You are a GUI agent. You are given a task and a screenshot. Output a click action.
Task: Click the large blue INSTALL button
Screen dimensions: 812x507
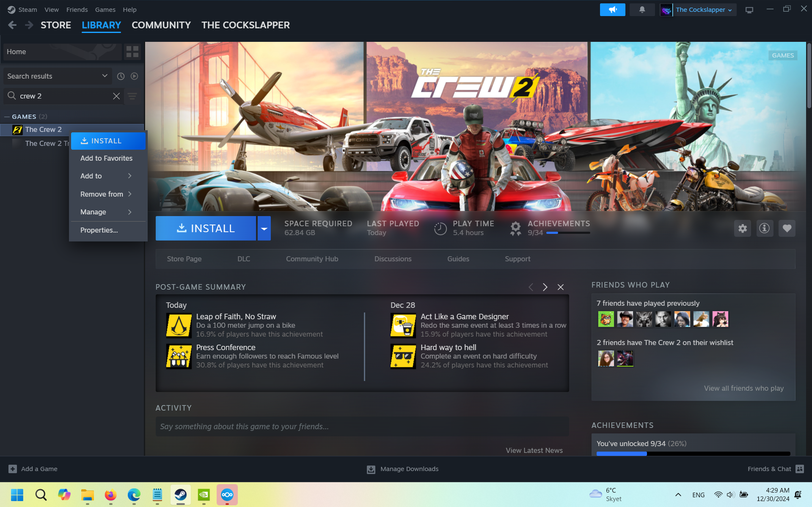tap(206, 228)
